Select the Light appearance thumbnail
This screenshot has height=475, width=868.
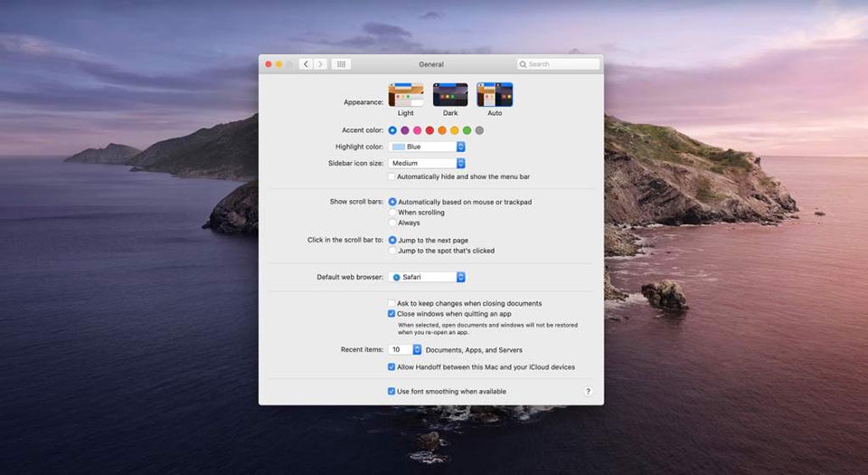406,95
